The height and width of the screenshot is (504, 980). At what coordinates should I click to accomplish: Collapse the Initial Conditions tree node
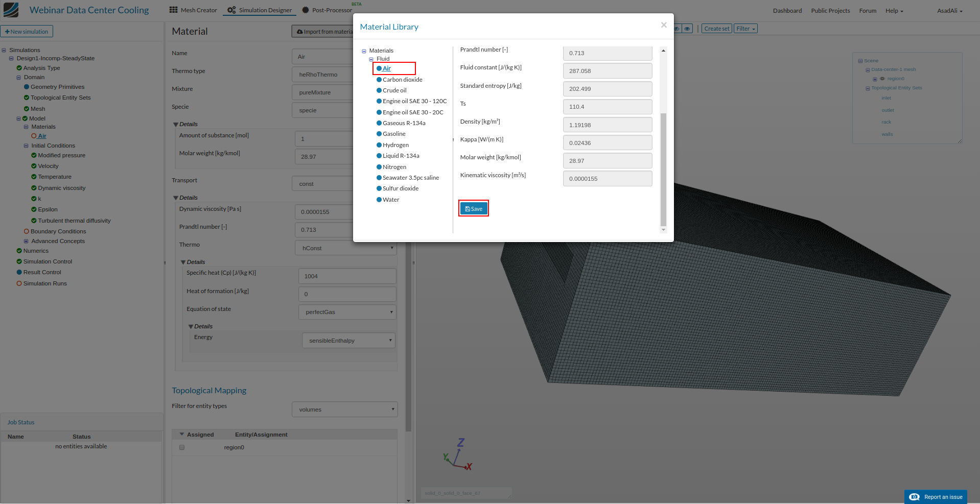pyautogui.click(x=26, y=146)
